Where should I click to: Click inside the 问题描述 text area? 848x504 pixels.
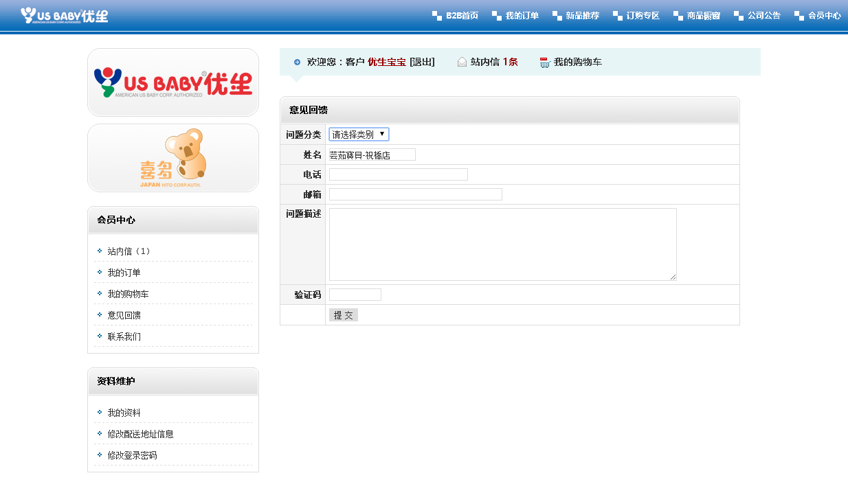point(502,244)
